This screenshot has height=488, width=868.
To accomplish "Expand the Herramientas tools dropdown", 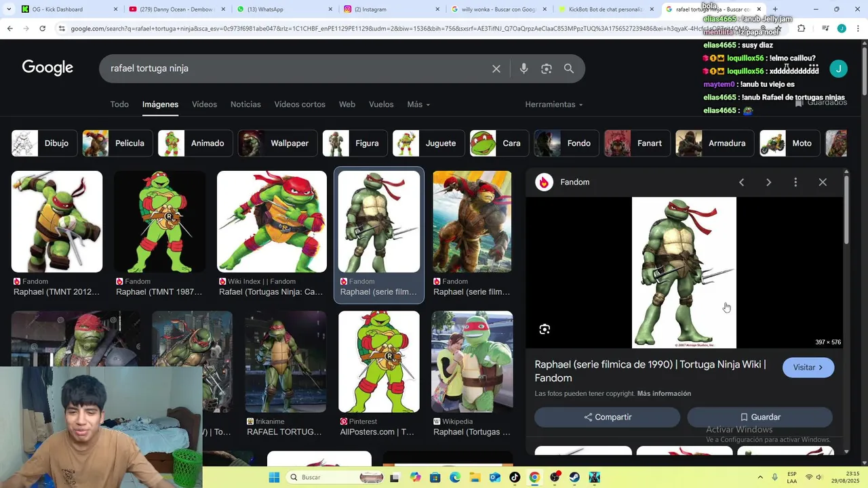I will tap(554, 104).
